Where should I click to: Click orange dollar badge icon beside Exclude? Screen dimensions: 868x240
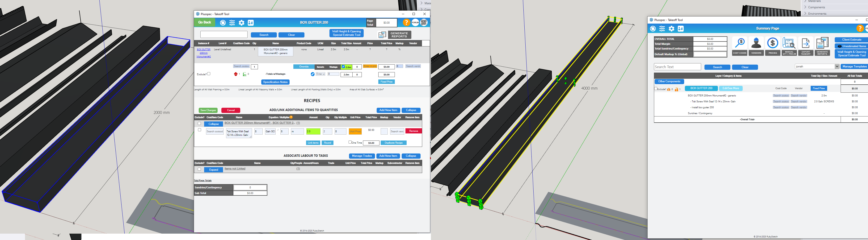[x=669, y=89]
